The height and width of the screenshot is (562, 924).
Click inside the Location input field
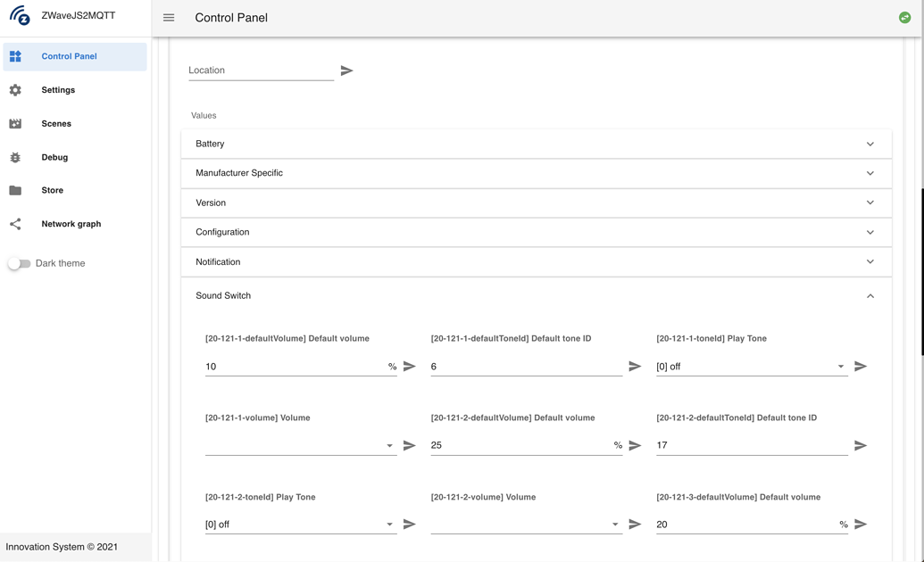tap(259, 70)
